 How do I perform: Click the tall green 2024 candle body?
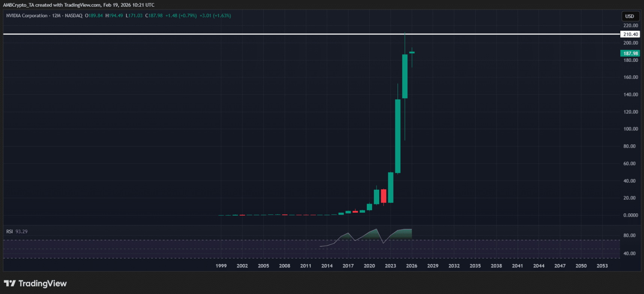[x=398, y=136]
